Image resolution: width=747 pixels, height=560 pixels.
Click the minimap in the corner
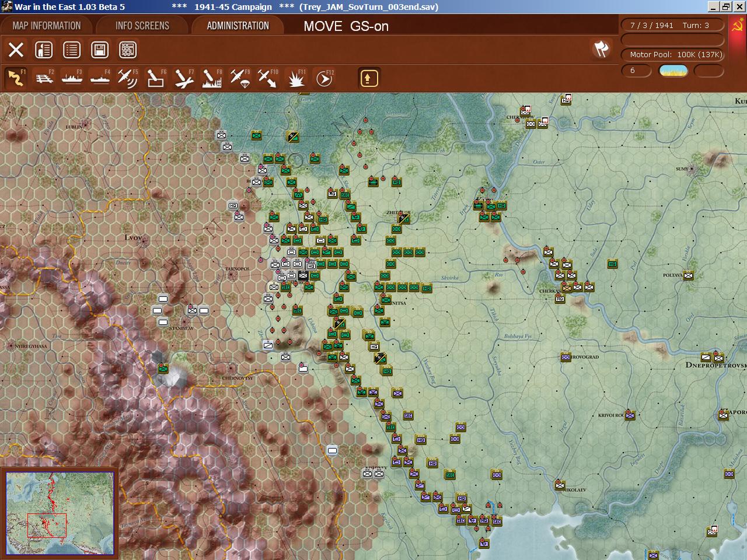[x=60, y=514]
